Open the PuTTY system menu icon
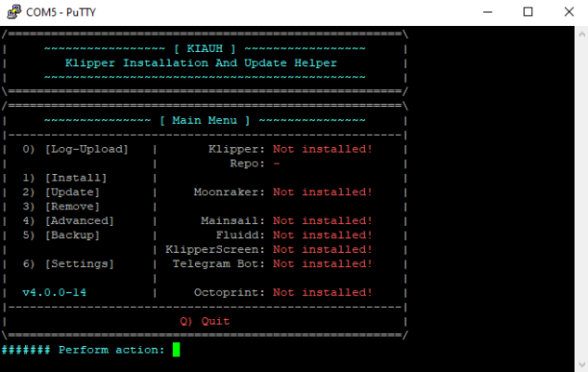 coord(14,12)
